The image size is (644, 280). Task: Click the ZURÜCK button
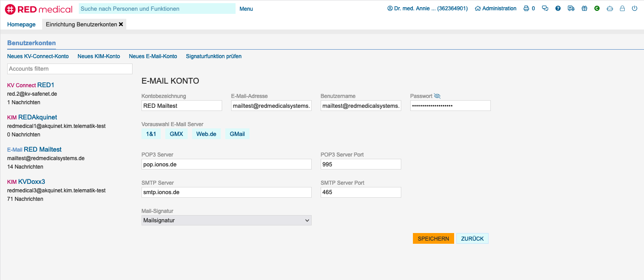pos(472,239)
